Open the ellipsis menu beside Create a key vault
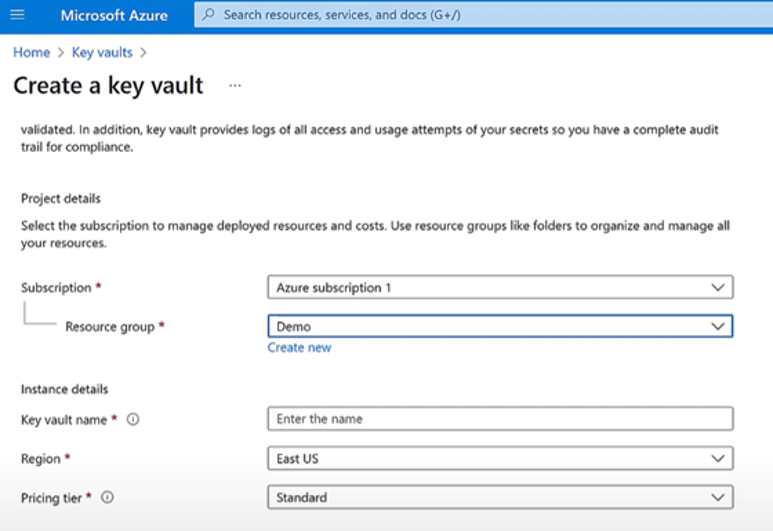773x531 pixels. pyautogui.click(x=235, y=85)
